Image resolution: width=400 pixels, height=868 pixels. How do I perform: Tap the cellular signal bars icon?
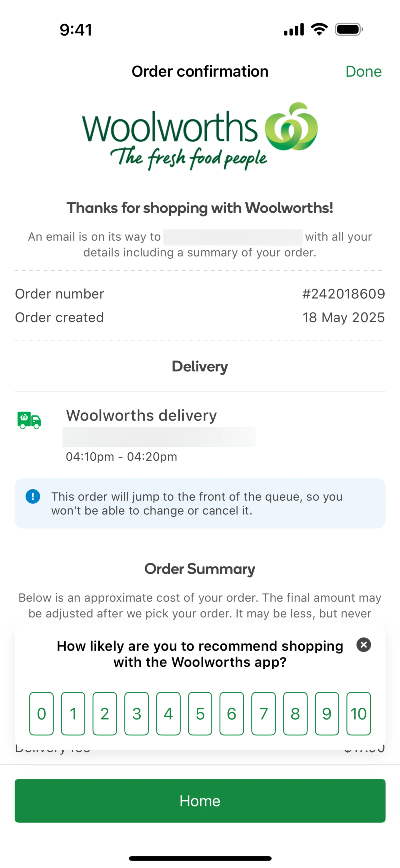pos(294,29)
